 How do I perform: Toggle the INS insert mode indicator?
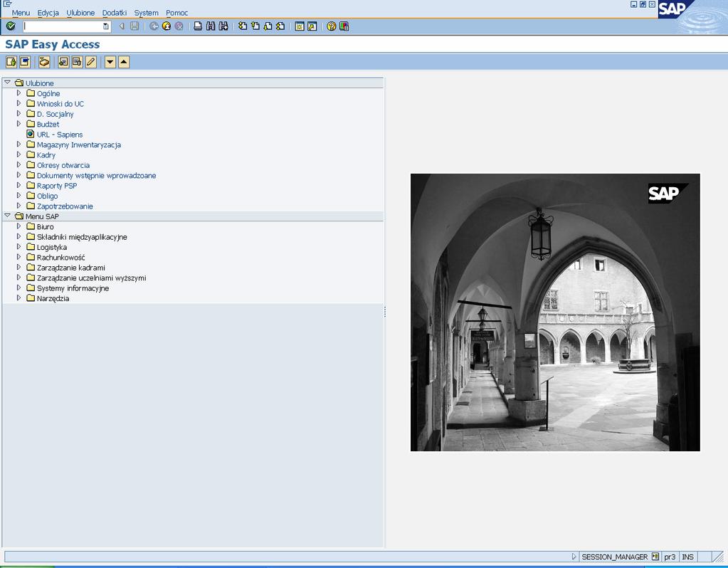pyautogui.click(x=687, y=557)
